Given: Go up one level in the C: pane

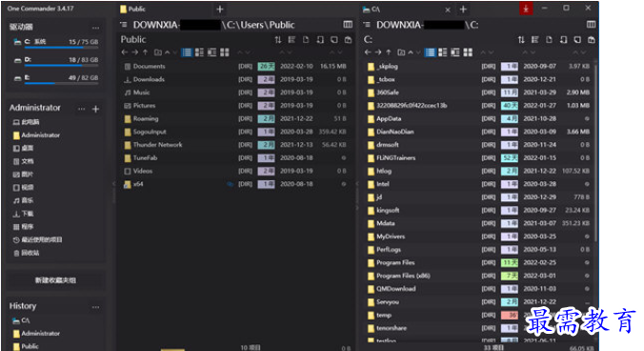Looking at the screenshot, I should coord(388,52).
